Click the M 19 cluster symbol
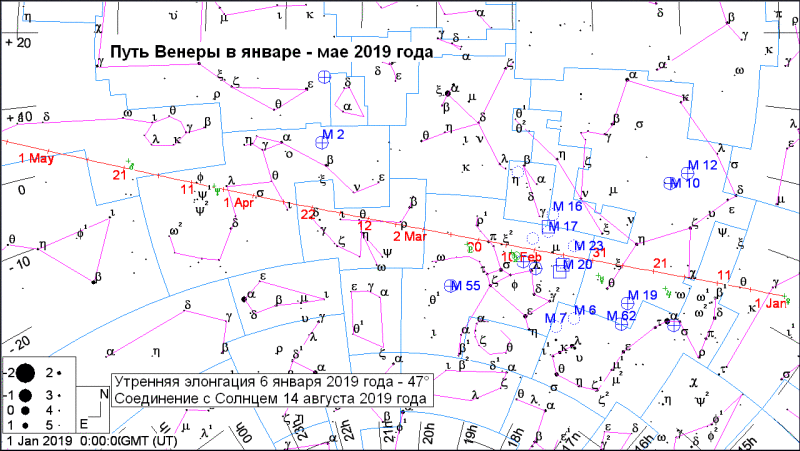 coord(628,303)
